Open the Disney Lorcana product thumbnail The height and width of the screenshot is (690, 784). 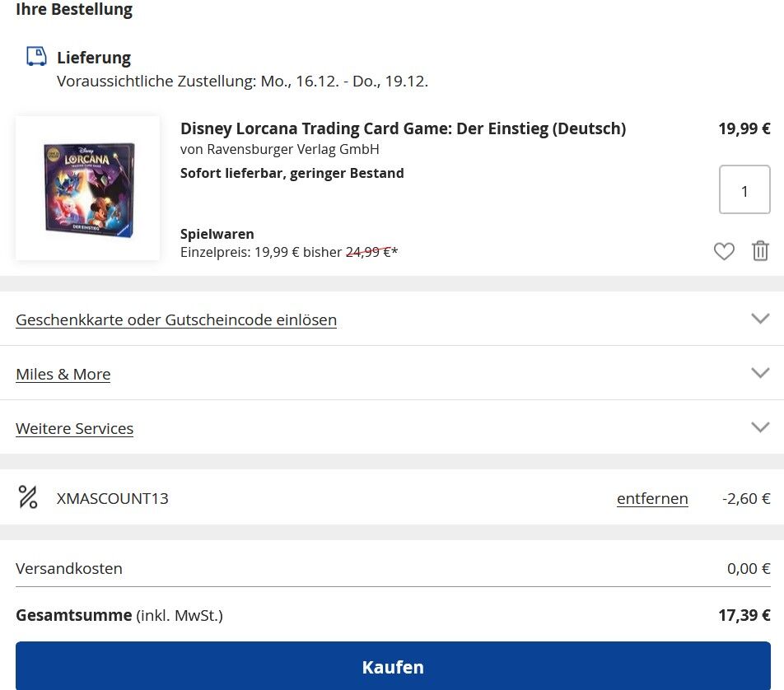point(88,188)
